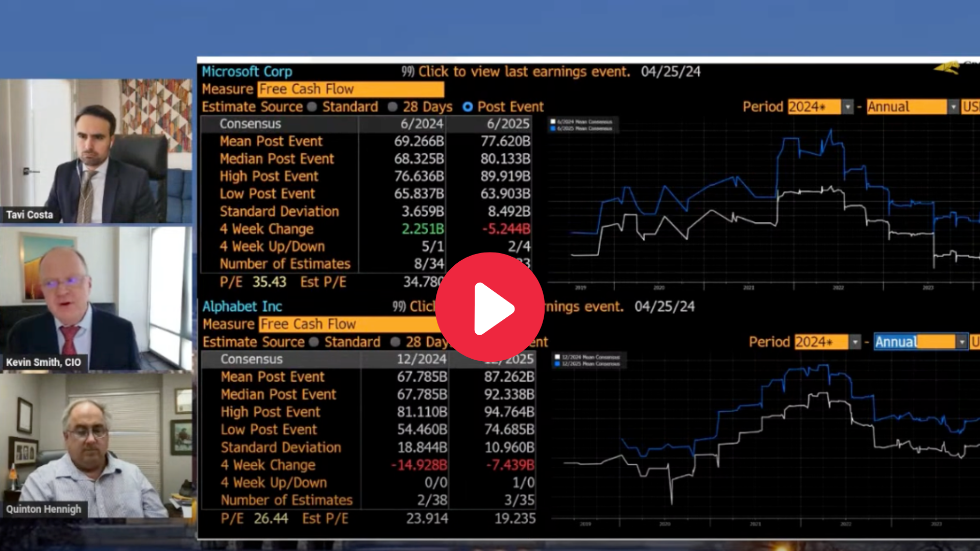980x551 pixels.
Task: Click Microsoft 4 Week Change -5.244B
Action: tap(506, 229)
